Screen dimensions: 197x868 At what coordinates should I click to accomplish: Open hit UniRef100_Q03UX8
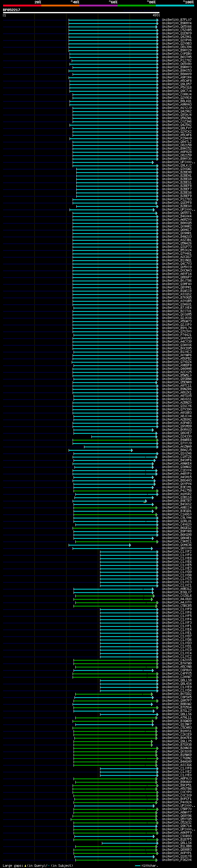(177, 751)
